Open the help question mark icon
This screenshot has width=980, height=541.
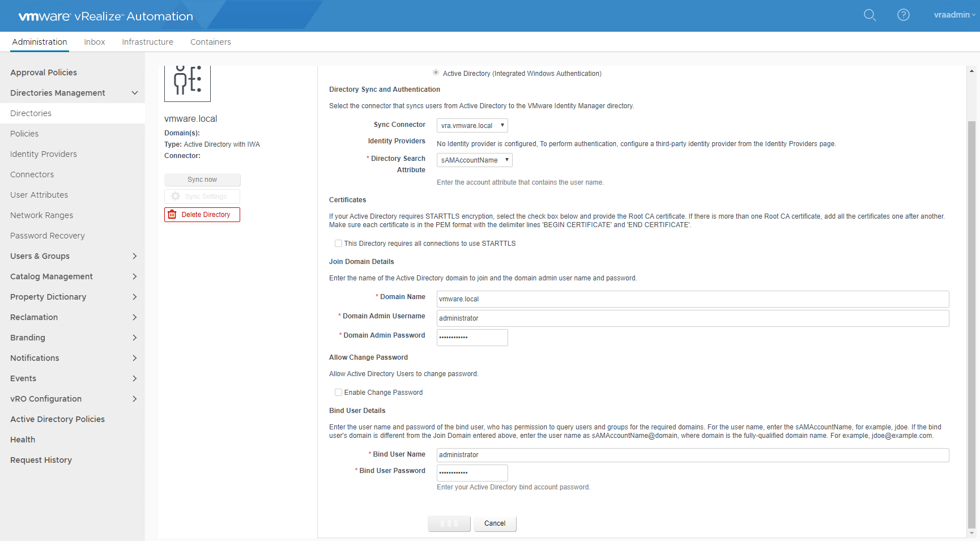click(x=903, y=15)
